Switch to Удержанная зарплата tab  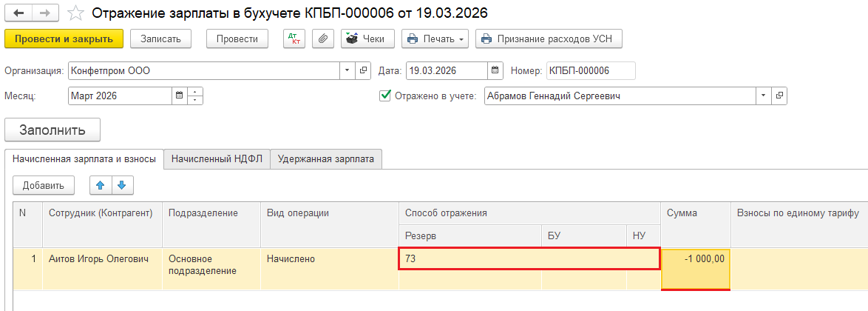[x=326, y=158]
